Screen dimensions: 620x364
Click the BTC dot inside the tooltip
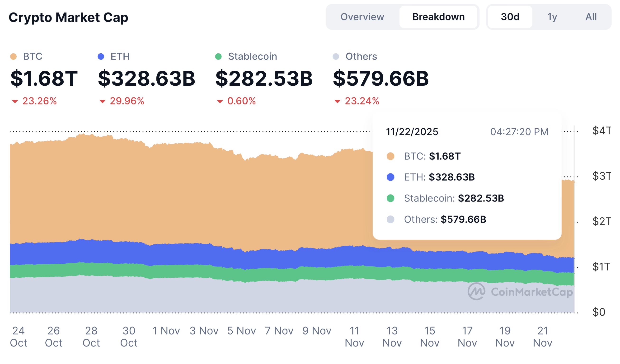[391, 156]
